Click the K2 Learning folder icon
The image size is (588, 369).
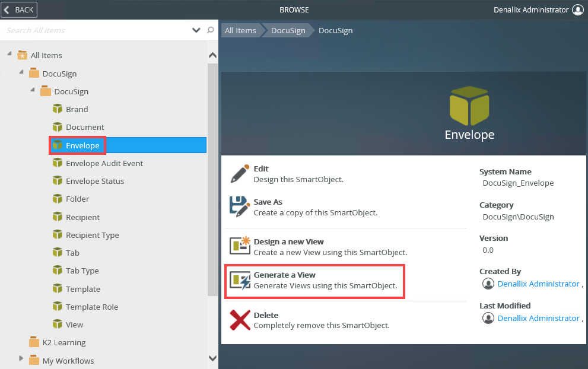click(34, 342)
